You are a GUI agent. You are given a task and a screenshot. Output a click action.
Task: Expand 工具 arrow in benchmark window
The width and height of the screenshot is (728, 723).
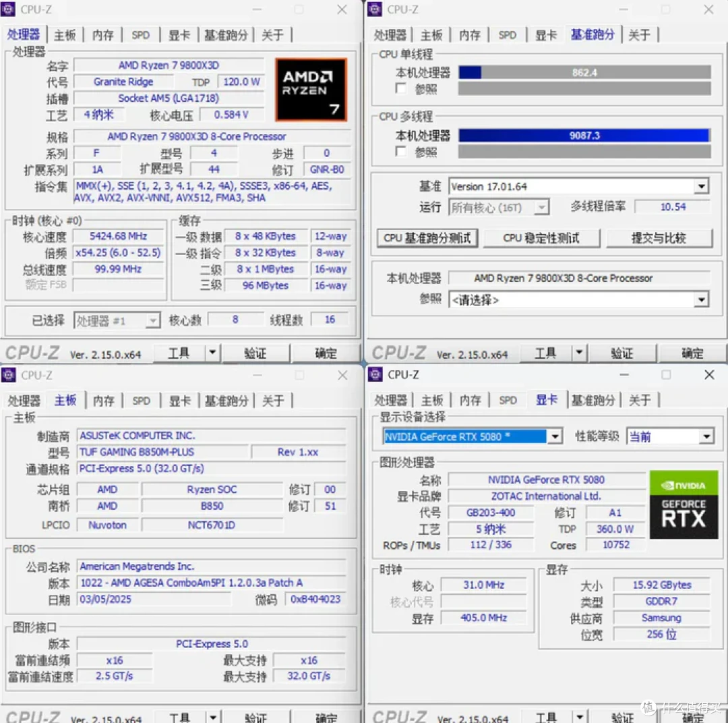pyautogui.click(x=579, y=353)
